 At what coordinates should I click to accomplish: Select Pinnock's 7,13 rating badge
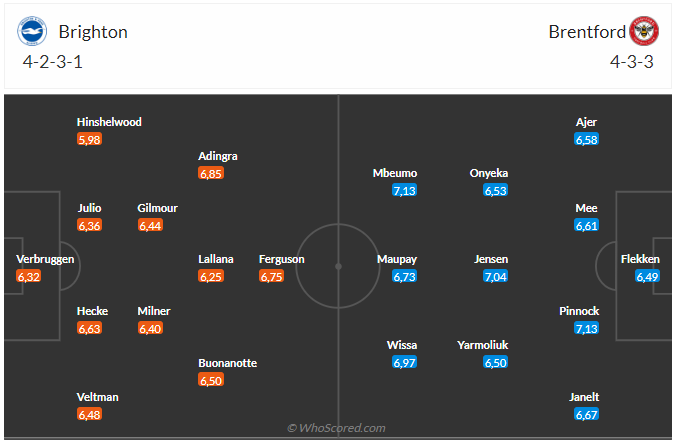coord(586,329)
